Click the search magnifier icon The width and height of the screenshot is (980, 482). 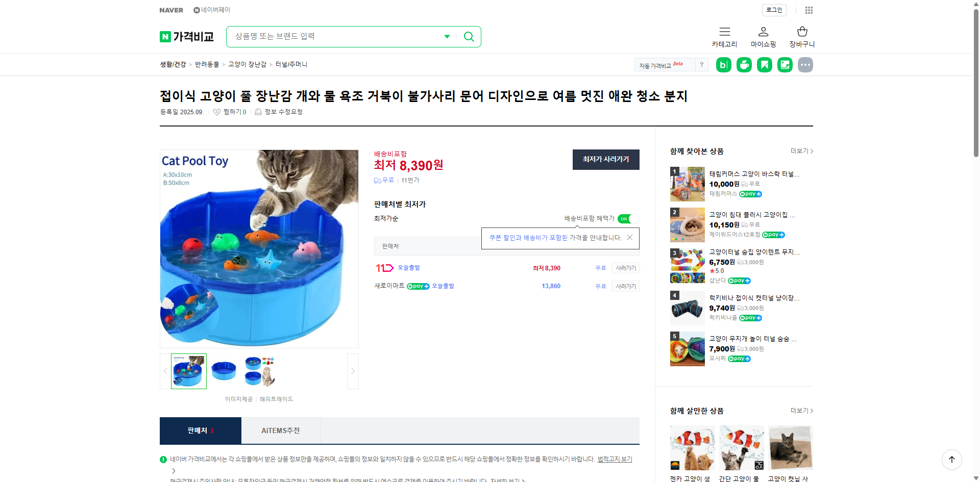[468, 36]
